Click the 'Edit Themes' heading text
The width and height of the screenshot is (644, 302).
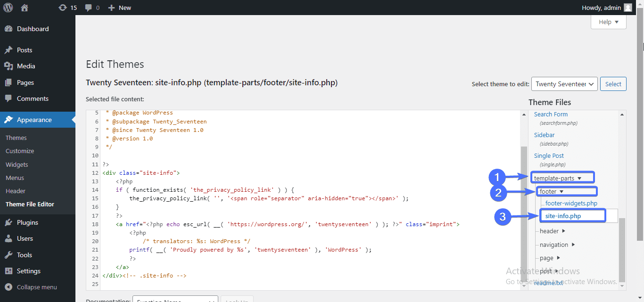click(x=115, y=65)
